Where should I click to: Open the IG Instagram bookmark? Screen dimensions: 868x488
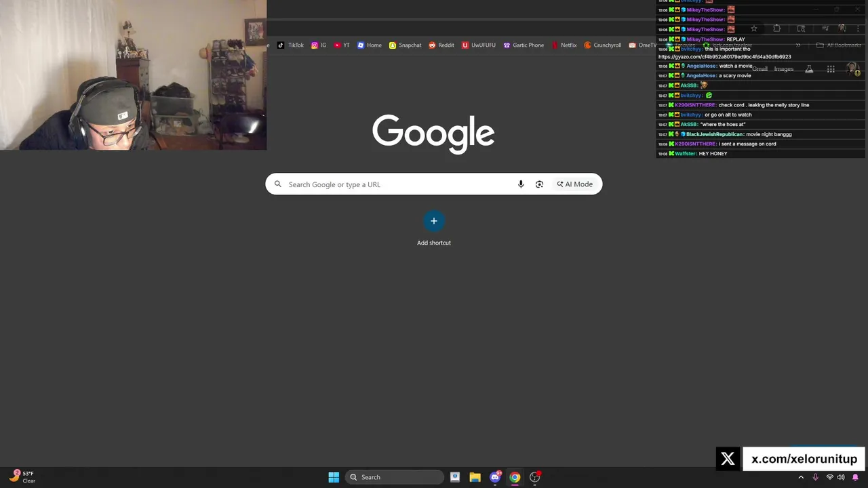(x=319, y=45)
